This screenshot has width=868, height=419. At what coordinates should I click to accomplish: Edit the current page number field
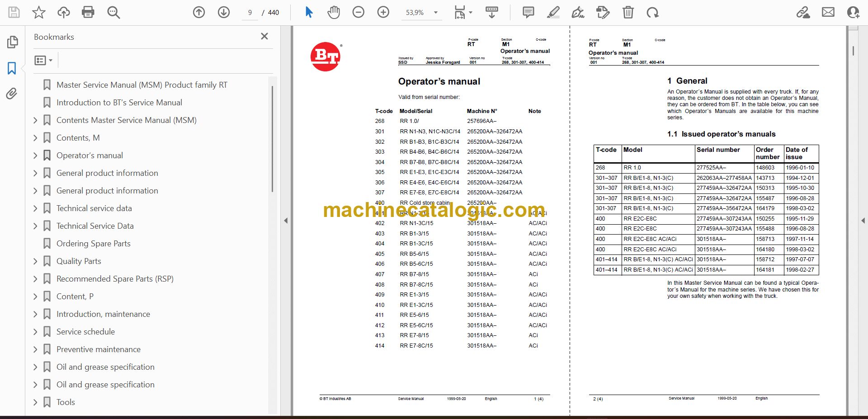coord(250,13)
